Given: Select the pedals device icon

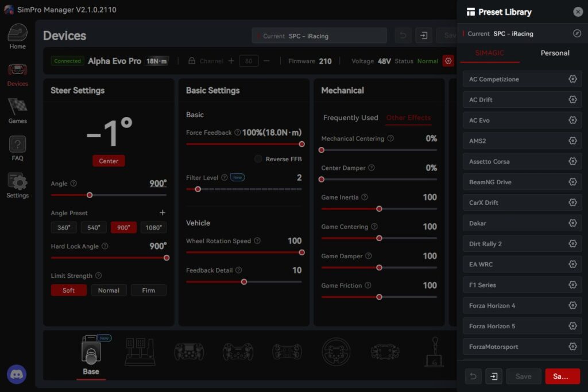Looking at the screenshot, I should pos(140,351).
